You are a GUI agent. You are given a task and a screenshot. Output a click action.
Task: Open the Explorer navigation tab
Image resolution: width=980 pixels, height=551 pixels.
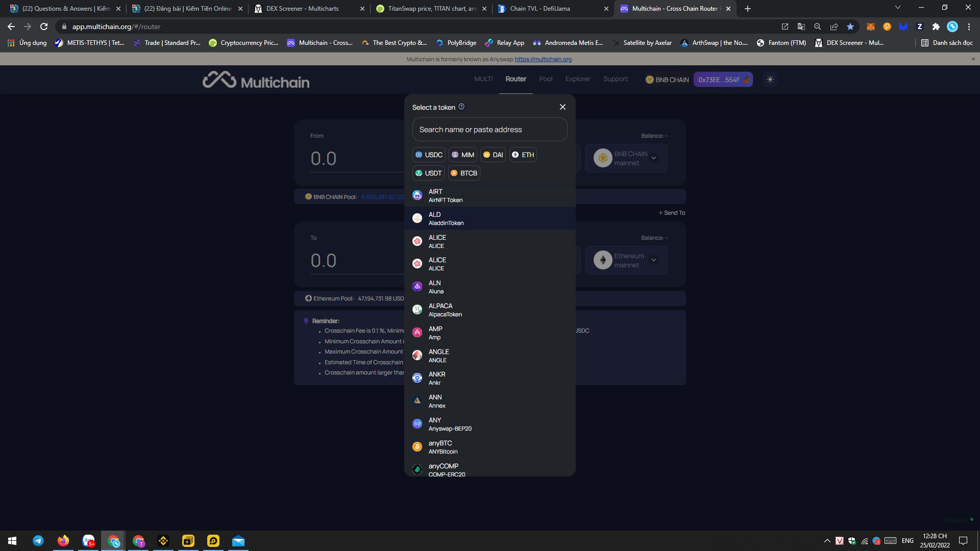point(577,79)
